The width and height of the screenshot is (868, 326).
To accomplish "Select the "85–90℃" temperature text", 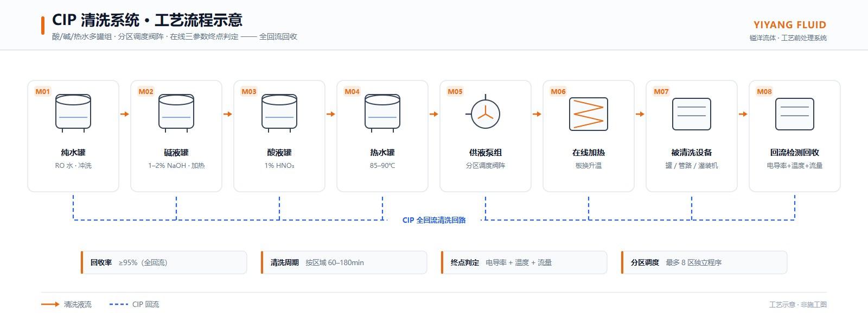I will pyautogui.click(x=382, y=166).
